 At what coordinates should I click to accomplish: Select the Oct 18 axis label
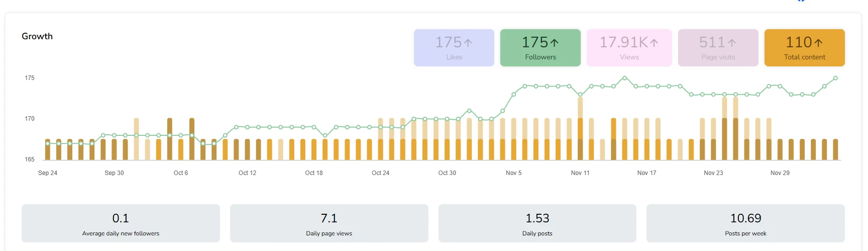coord(314,173)
